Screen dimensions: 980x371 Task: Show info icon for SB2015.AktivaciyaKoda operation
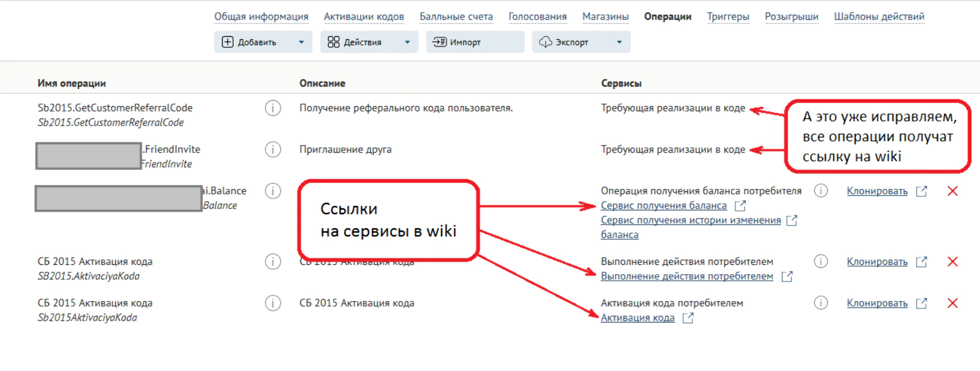[x=273, y=262]
